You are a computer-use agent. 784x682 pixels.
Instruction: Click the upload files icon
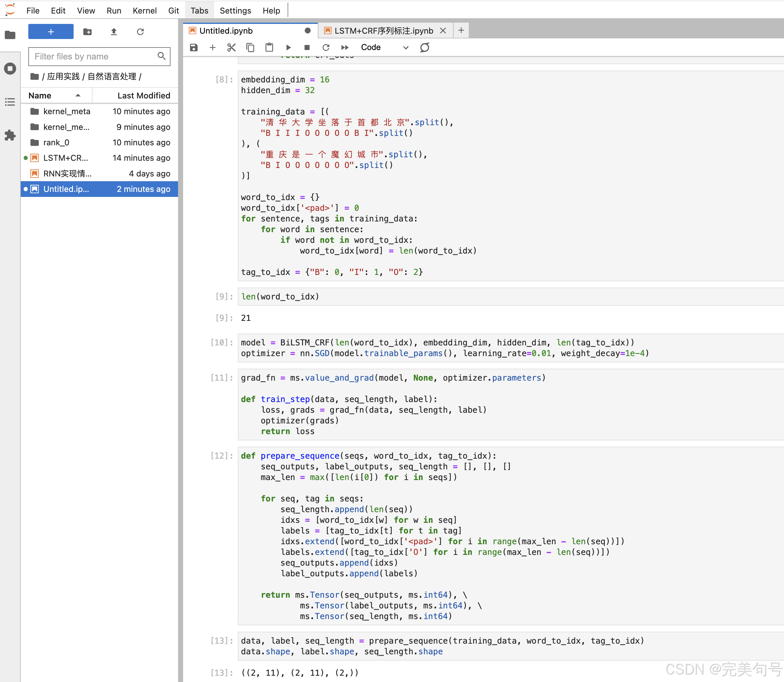(x=113, y=31)
